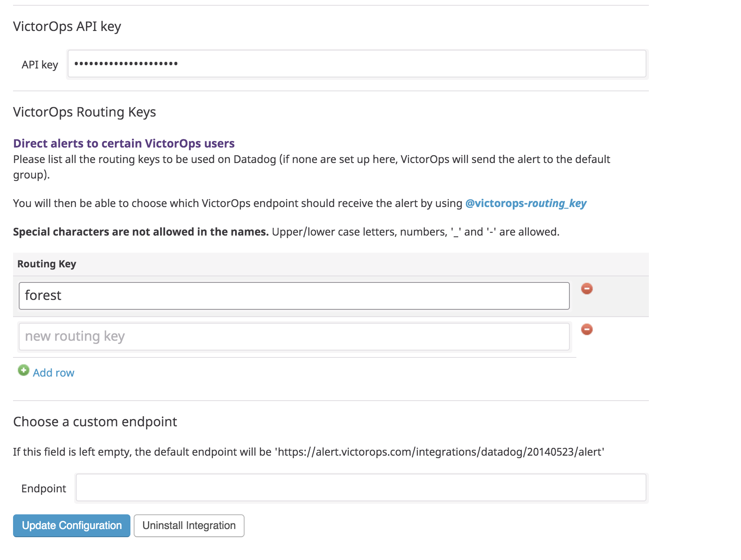The image size is (741, 560).
Task: Click the 'Endpoint' field label
Action: tap(44, 489)
